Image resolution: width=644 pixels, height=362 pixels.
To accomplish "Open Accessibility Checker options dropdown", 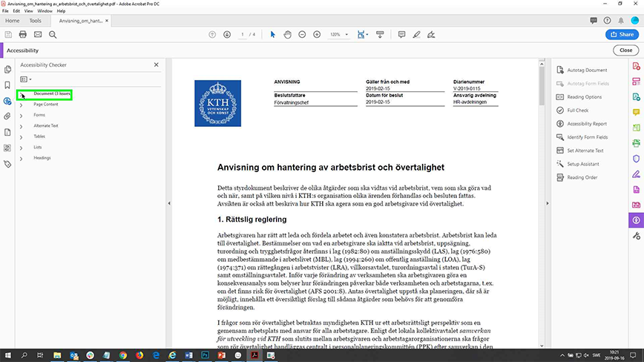I will coord(26,79).
